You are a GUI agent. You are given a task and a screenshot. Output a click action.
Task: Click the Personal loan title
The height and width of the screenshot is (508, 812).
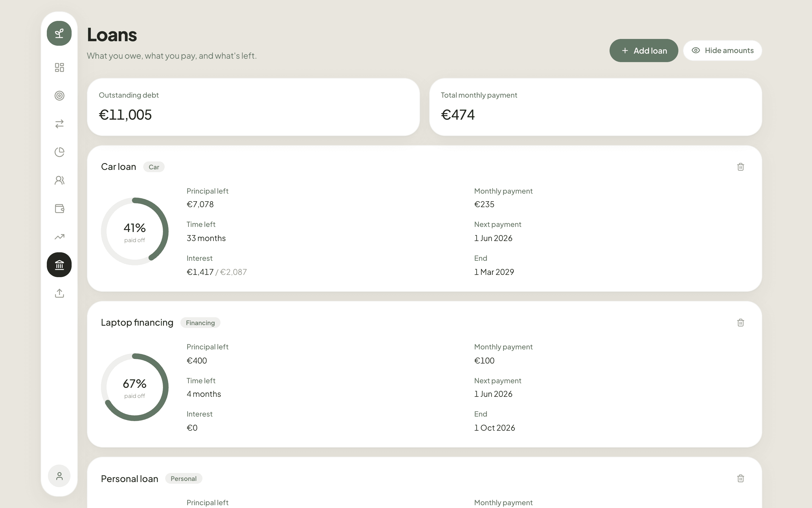click(x=129, y=479)
